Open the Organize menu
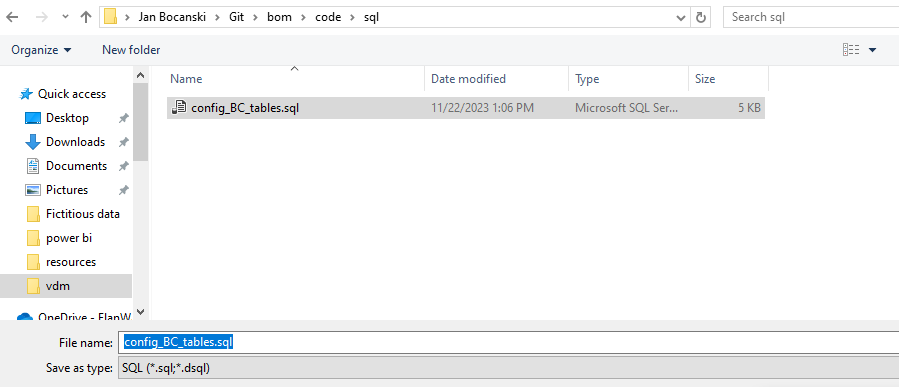The image size is (899, 387). pyautogui.click(x=41, y=50)
